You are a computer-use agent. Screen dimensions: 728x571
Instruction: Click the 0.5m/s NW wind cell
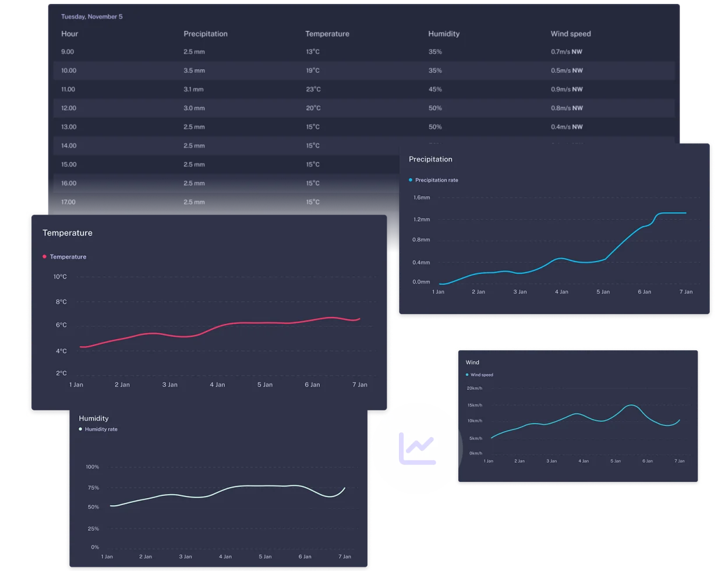pos(567,71)
